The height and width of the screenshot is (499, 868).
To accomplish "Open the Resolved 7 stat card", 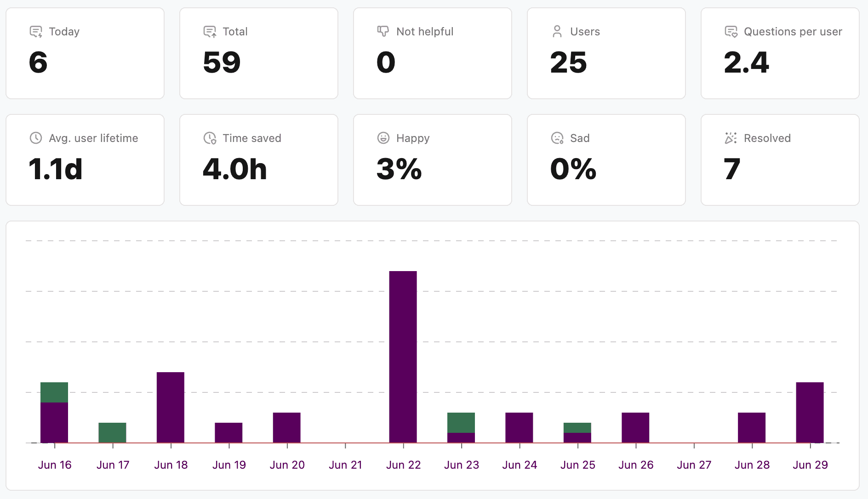I will [x=780, y=160].
